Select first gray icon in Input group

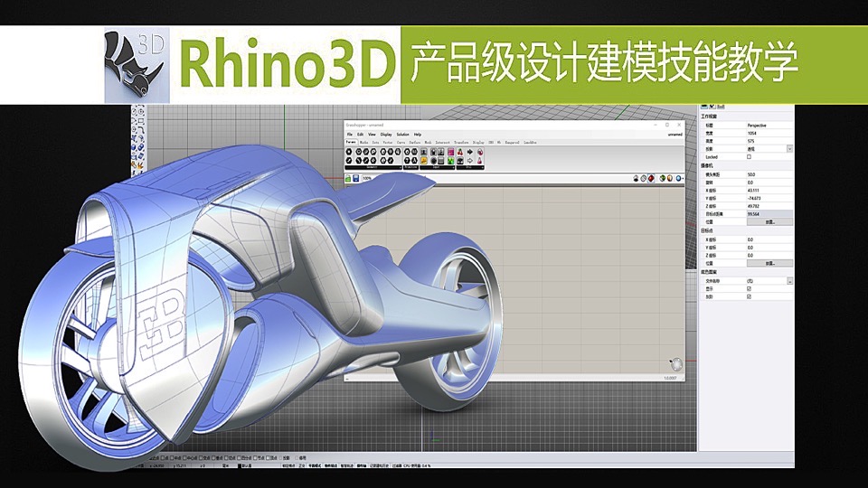pyautogui.click(x=423, y=152)
